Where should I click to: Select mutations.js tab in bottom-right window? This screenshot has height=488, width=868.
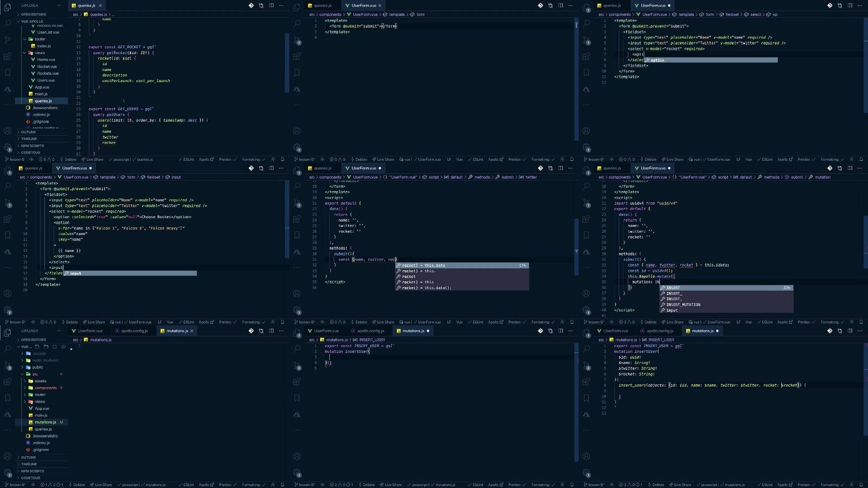pos(703,331)
